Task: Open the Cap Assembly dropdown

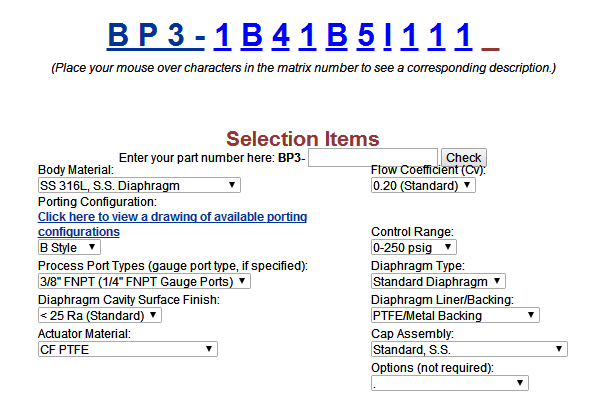Action: click(x=469, y=349)
